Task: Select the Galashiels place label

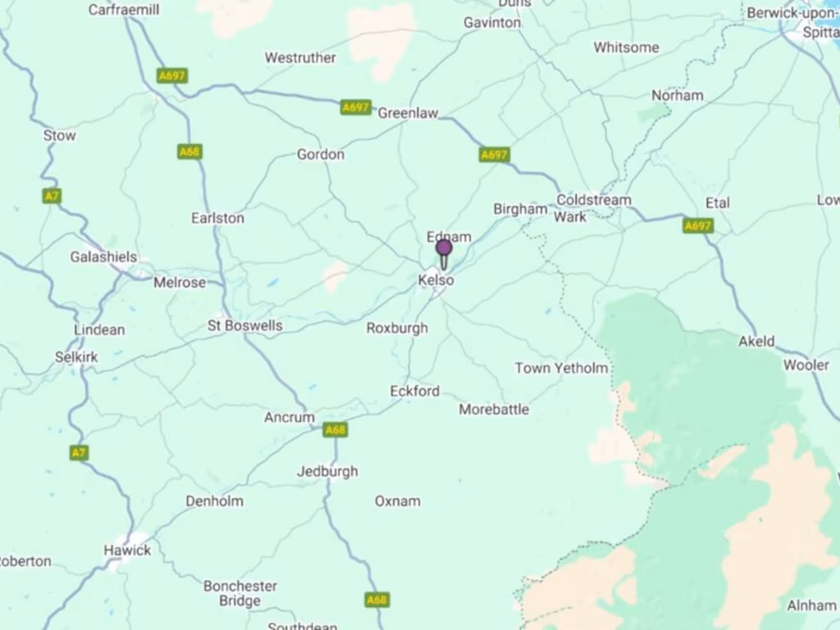Action: tap(104, 257)
